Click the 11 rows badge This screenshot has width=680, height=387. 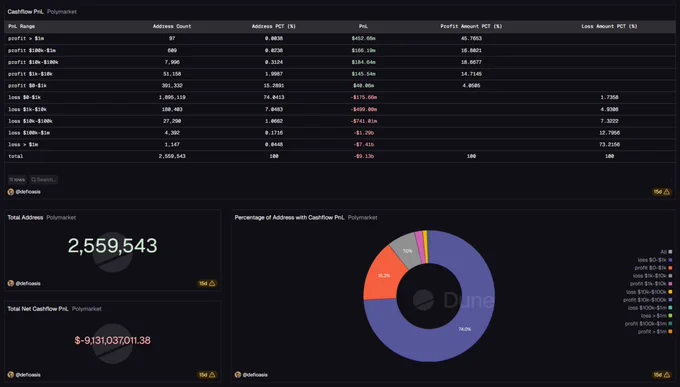[x=17, y=180]
